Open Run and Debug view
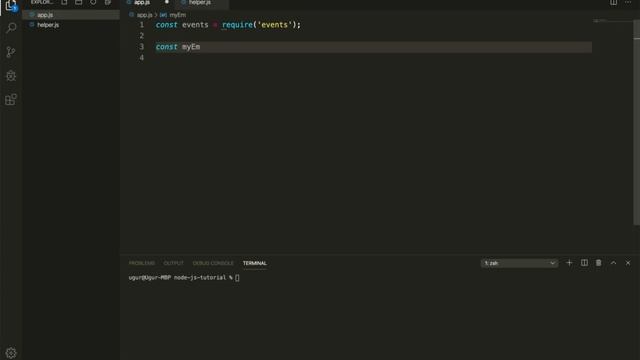The width and height of the screenshot is (640, 360). pyautogui.click(x=11, y=76)
